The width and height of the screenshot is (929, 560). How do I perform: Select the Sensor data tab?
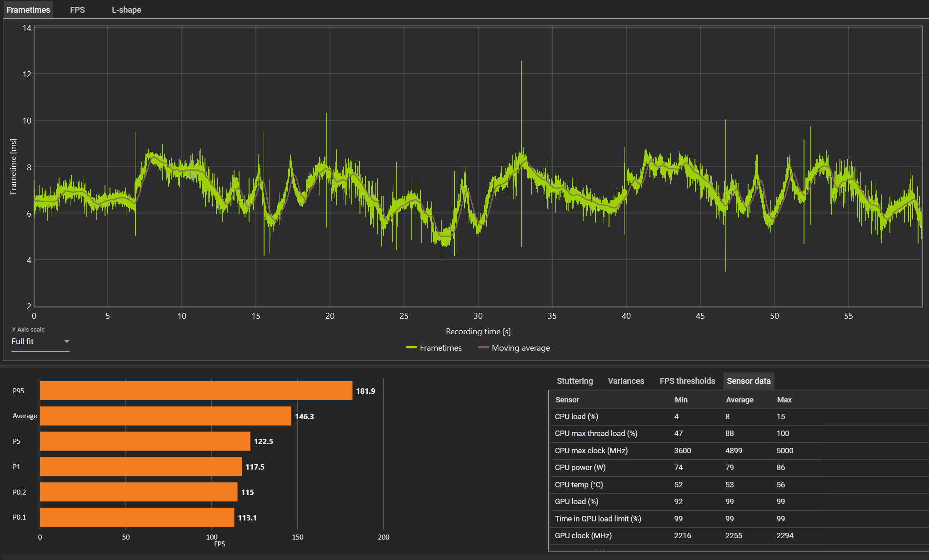pyautogui.click(x=748, y=381)
